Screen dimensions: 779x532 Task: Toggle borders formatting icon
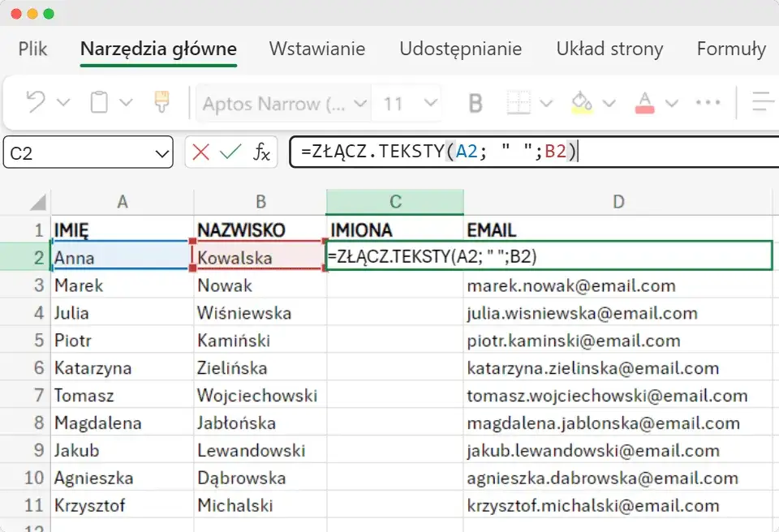pyautogui.click(x=517, y=103)
